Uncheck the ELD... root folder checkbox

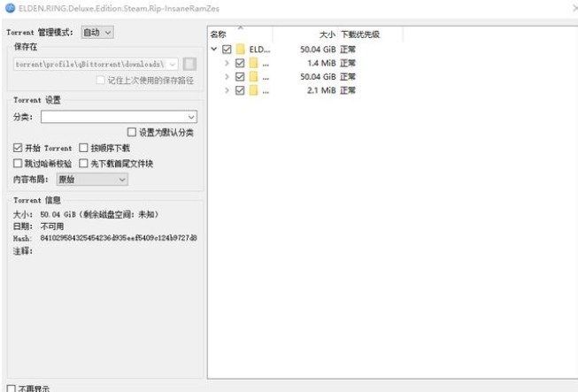tap(227, 49)
